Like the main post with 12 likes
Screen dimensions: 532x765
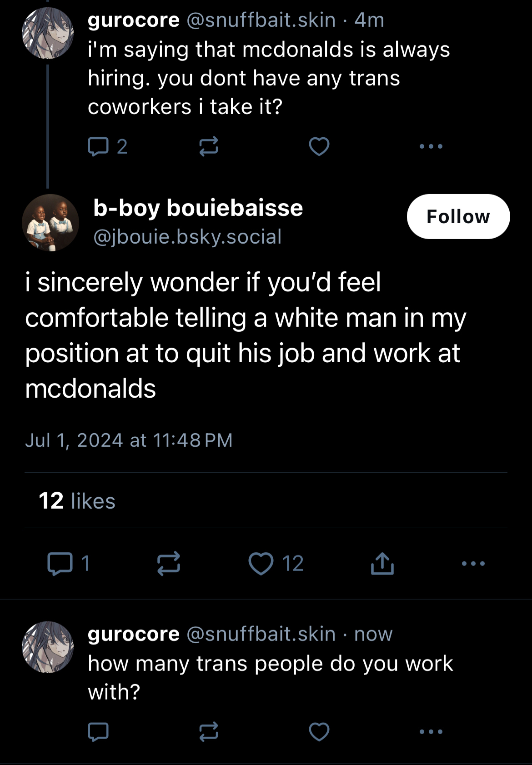point(261,564)
